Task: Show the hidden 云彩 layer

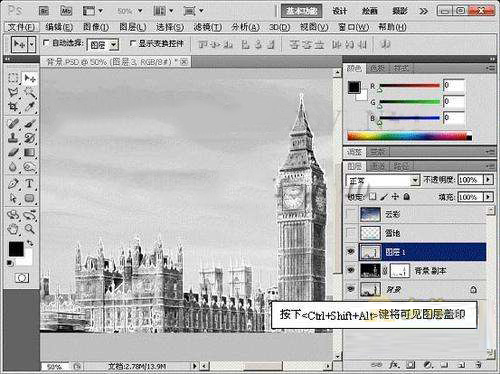Action: [x=351, y=214]
